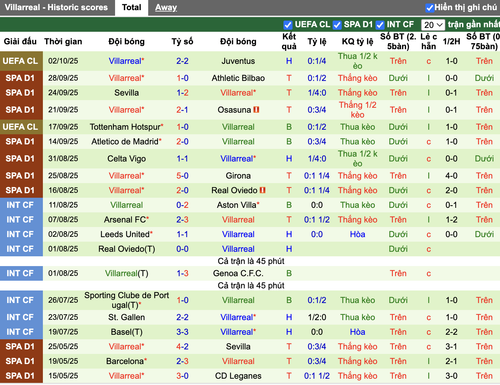This screenshot has height=385, width=500.
Task: Click the odds 0:1/4 in Juventus row
Action: [x=317, y=61]
